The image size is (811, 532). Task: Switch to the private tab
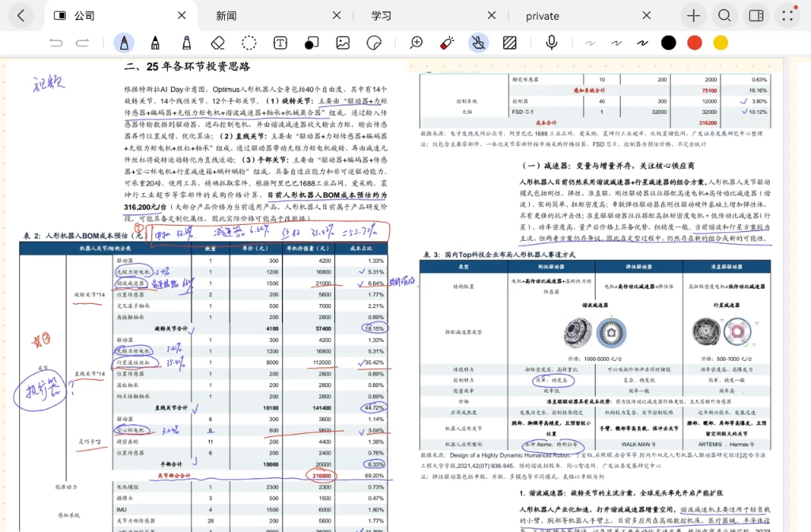pyautogui.click(x=542, y=16)
